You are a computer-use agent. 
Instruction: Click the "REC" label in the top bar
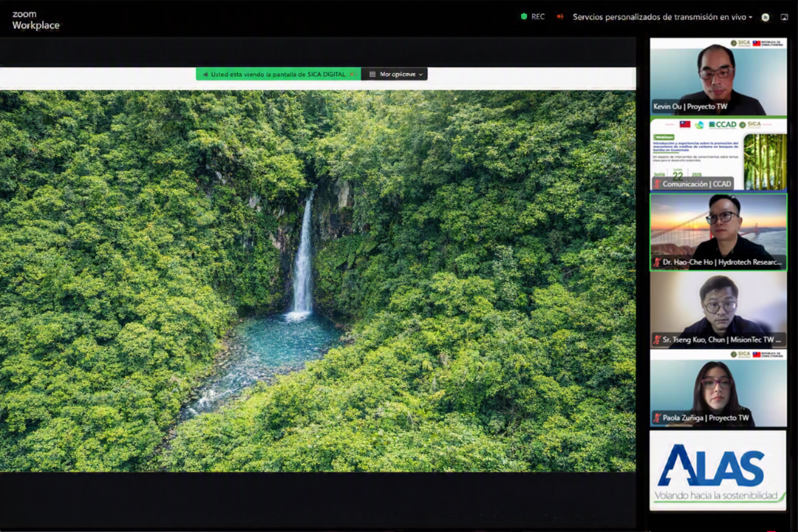(538, 17)
